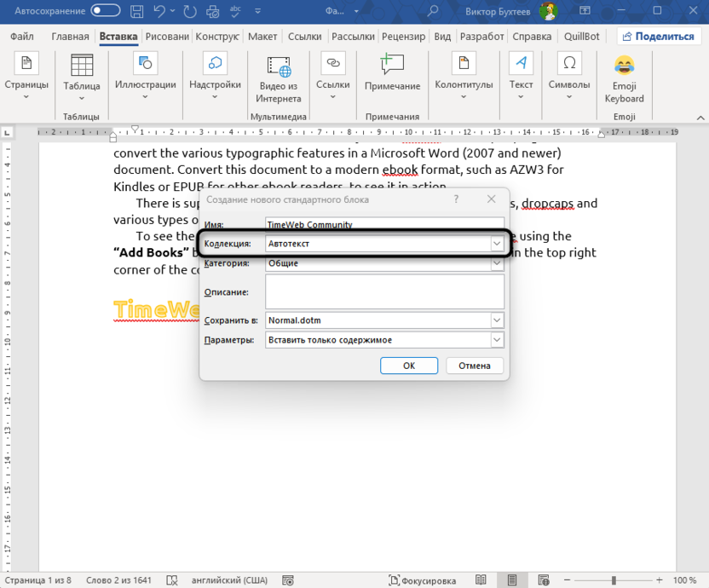Expand the Параметры dropdown
709x588 pixels.
(497, 340)
